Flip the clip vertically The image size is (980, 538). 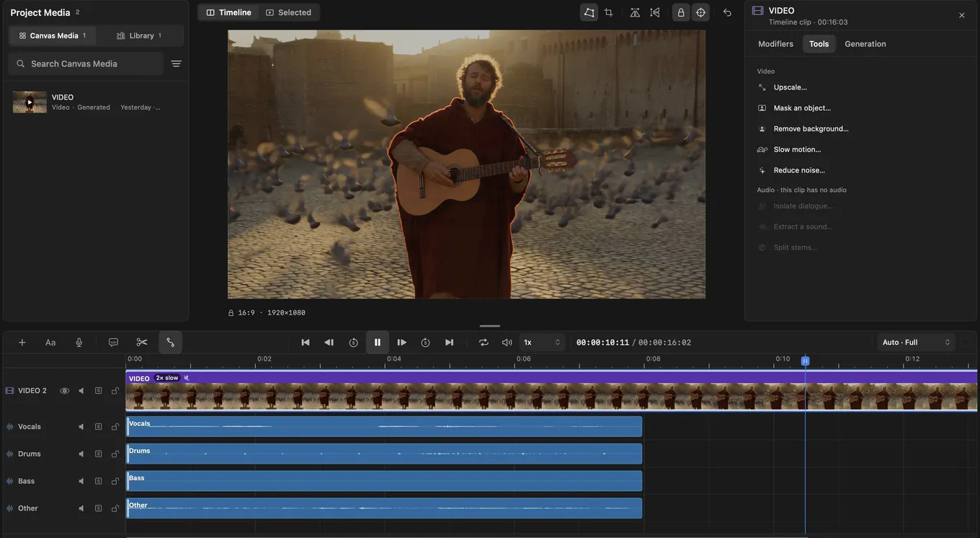(x=655, y=12)
